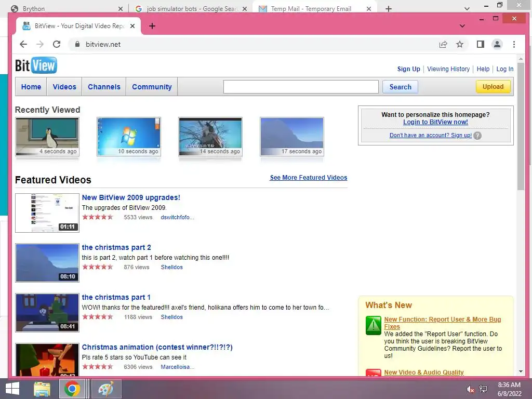Open Christmas animation contest winner title

(x=157, y=347)
